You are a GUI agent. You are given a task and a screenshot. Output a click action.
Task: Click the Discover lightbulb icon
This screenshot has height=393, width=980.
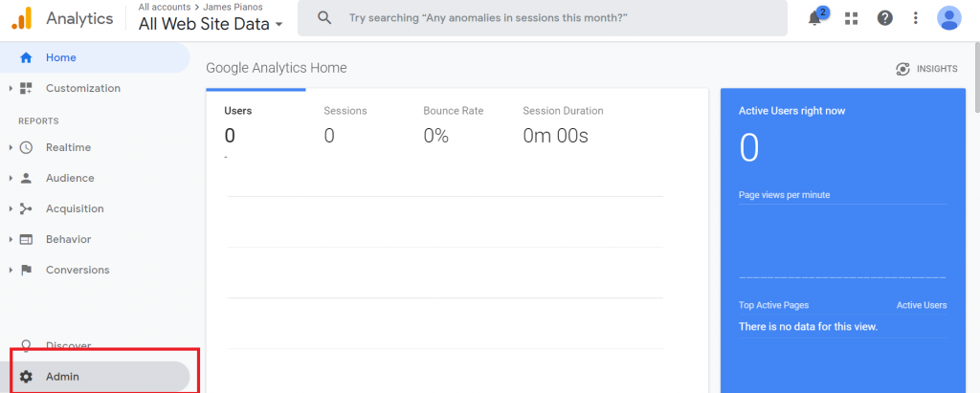pos(26,345)
